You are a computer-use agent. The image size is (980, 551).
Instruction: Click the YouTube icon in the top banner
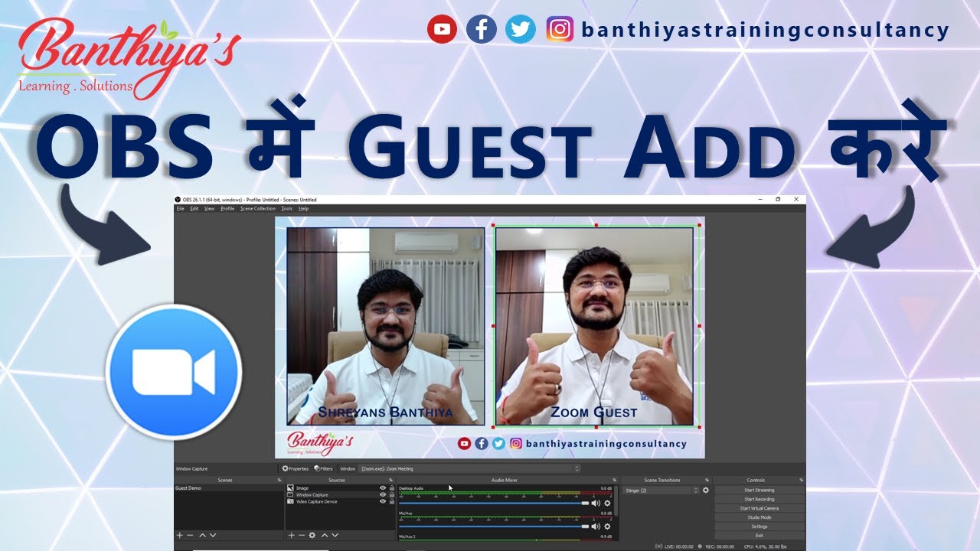pyautogui.click(x=442, y=30)
